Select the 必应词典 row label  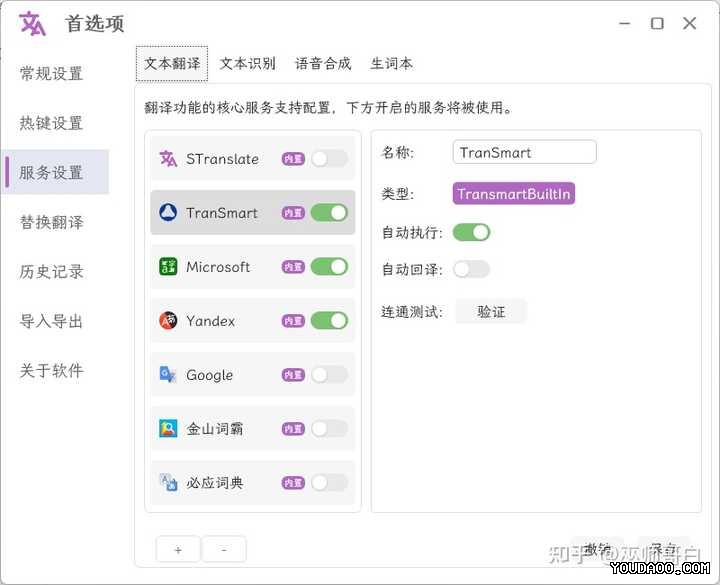(214, 483)
